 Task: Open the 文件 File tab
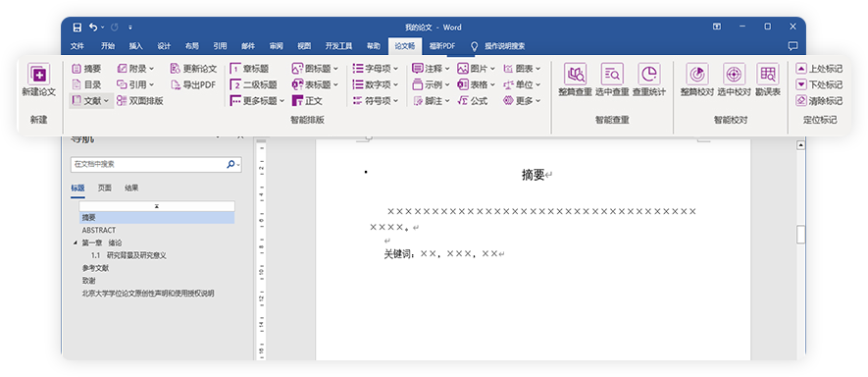tap(77, 46)
